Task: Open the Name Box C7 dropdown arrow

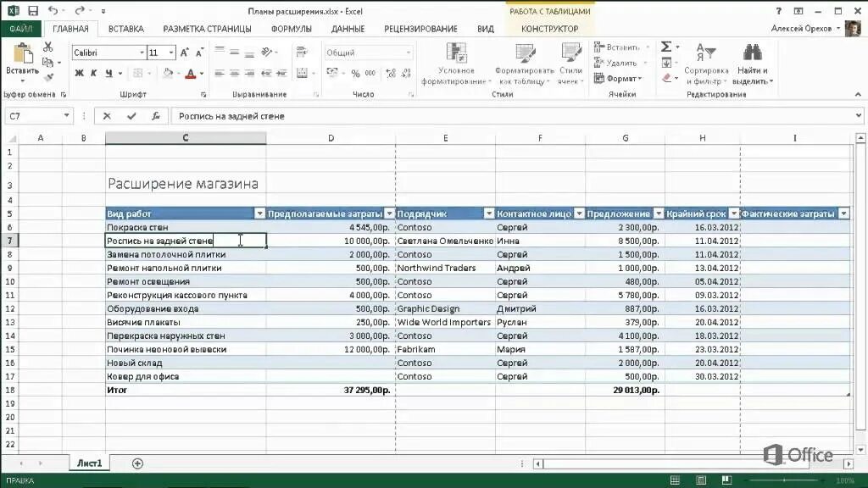Action: (66, 115)
